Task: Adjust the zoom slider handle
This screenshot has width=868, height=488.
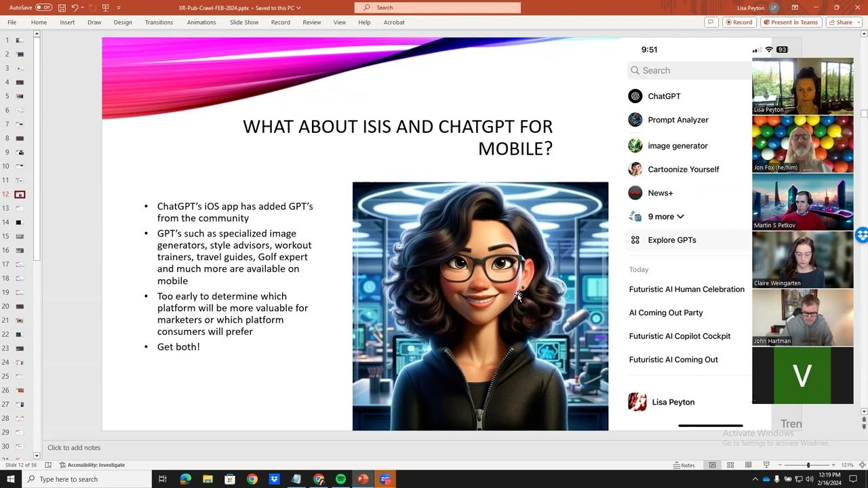Action: pyautogui.click(x=808, y=465)
